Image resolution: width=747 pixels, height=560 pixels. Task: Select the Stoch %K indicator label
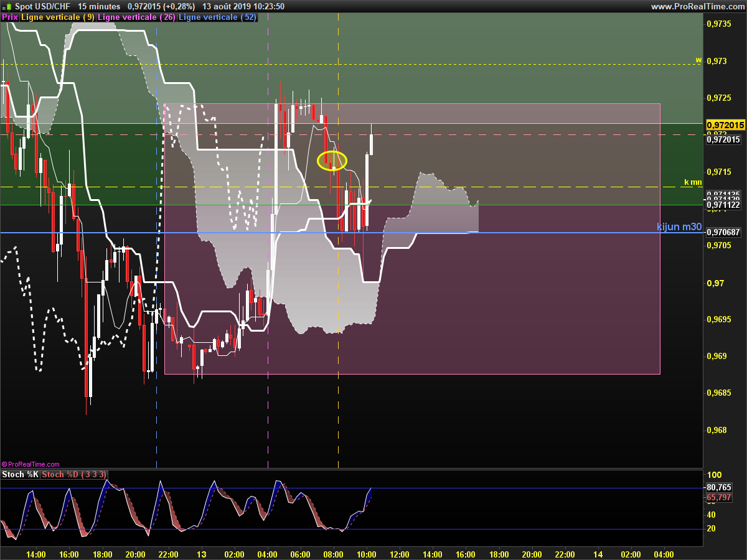pos(21,475)
